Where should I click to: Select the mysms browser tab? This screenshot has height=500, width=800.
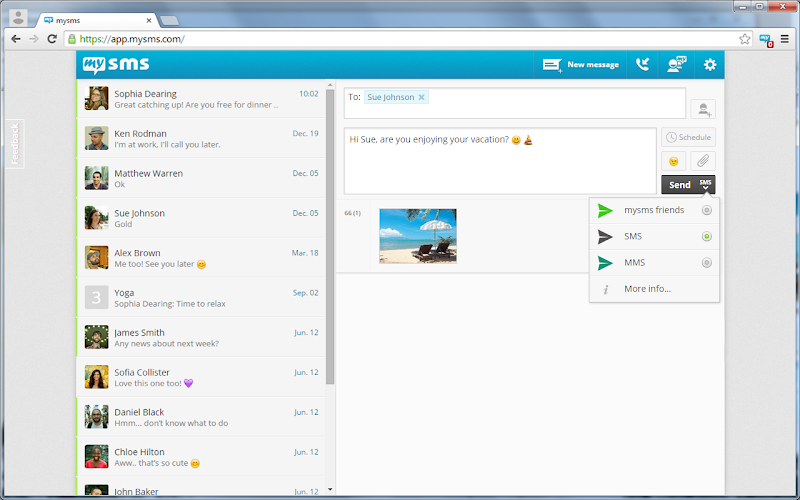click(x=97, y=20)
